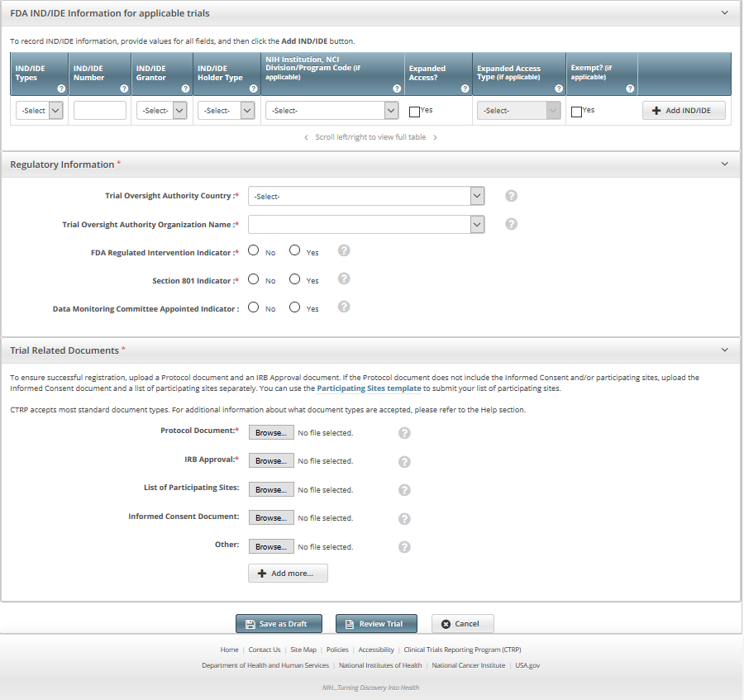The height and width of the screenshot is (700, 744).
Task: Click Add more documents button
Action: [x=288, y=574]
